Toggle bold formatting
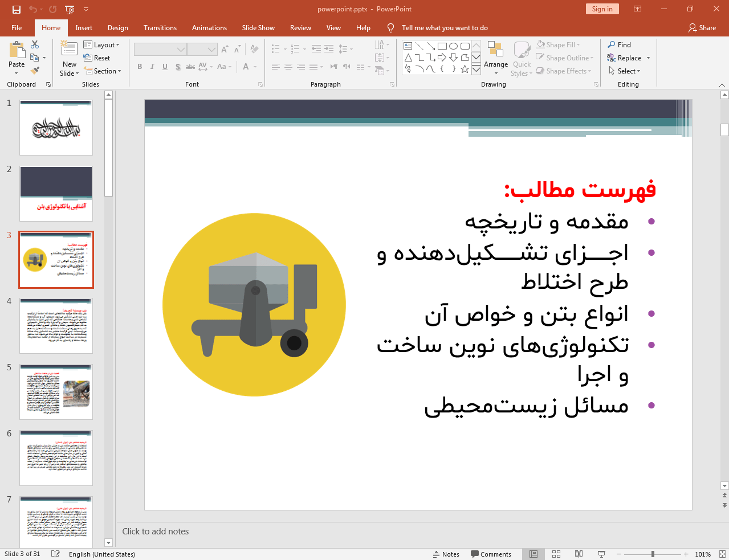729x560 pixels. coord(139,67)
